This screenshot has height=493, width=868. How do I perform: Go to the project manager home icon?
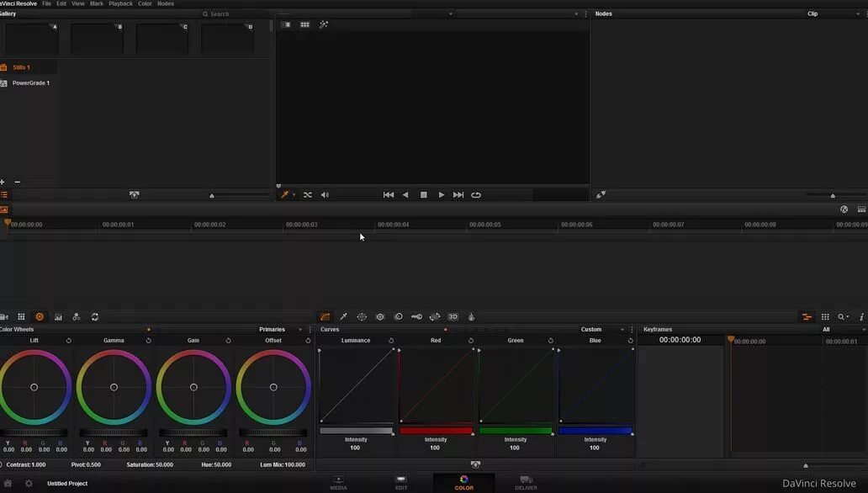point(8,484)
